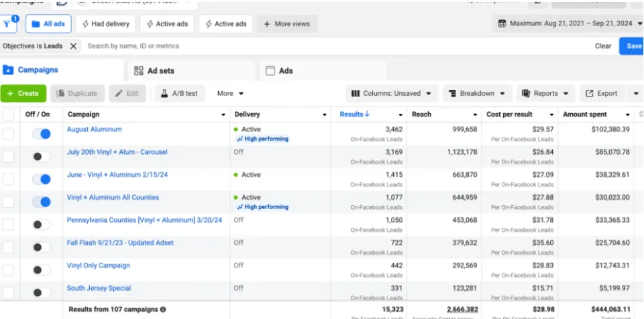Turn on Pennsylvania Counties campaign toggle
The height and width of the screenshot is (319, 644).
(42, 225)
